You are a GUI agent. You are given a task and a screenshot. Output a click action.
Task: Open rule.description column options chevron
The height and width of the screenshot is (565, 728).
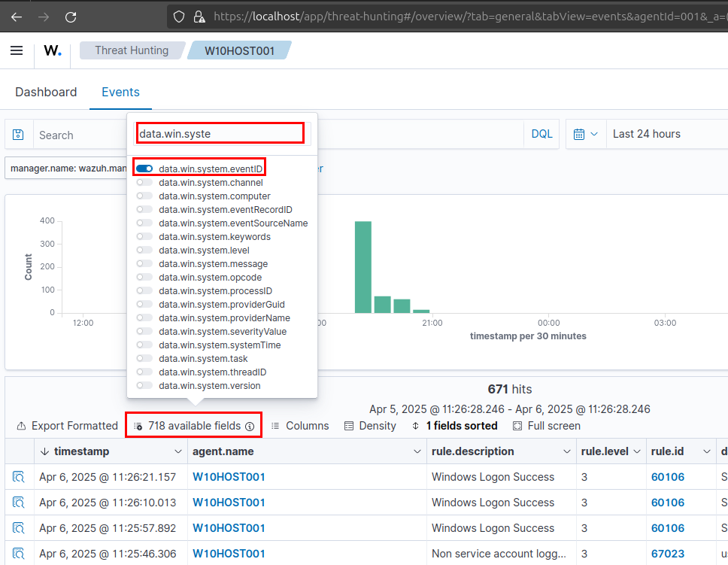567,451
